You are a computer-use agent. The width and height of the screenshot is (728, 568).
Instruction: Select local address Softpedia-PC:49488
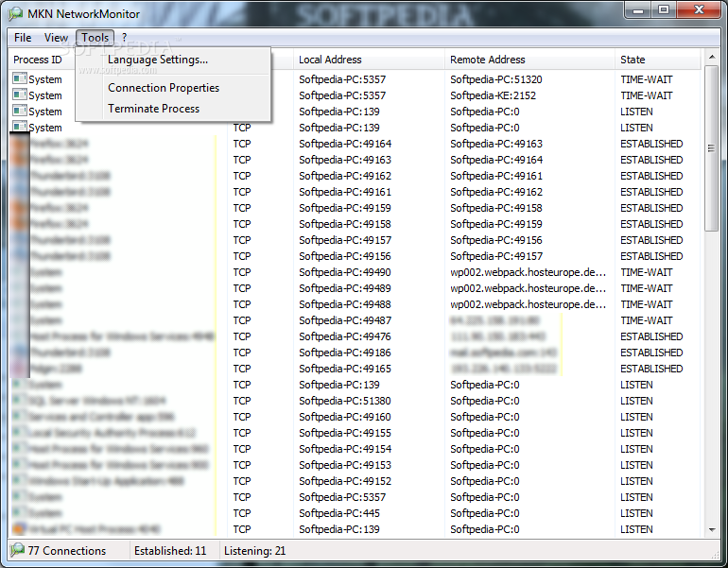345,304
